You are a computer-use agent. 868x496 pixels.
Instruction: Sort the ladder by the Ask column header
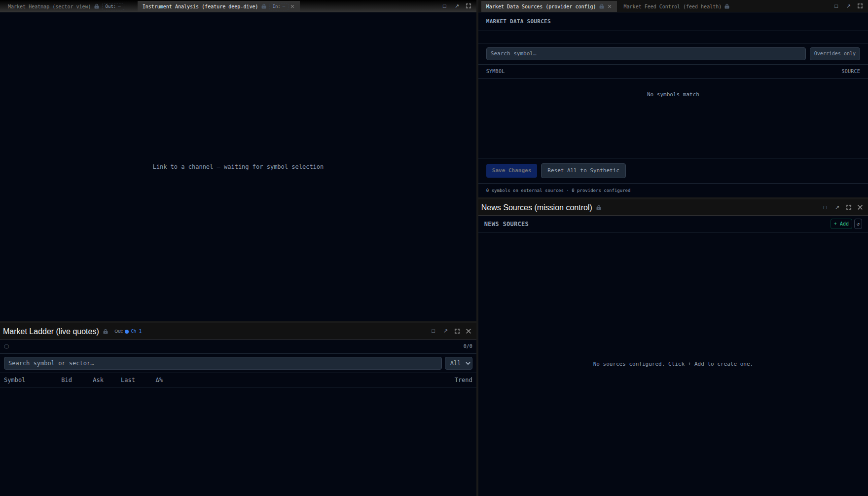98,380
